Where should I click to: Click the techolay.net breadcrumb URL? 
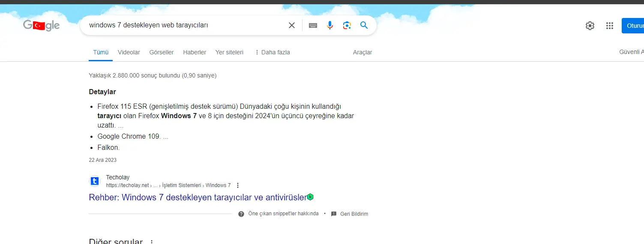[168, 185]
